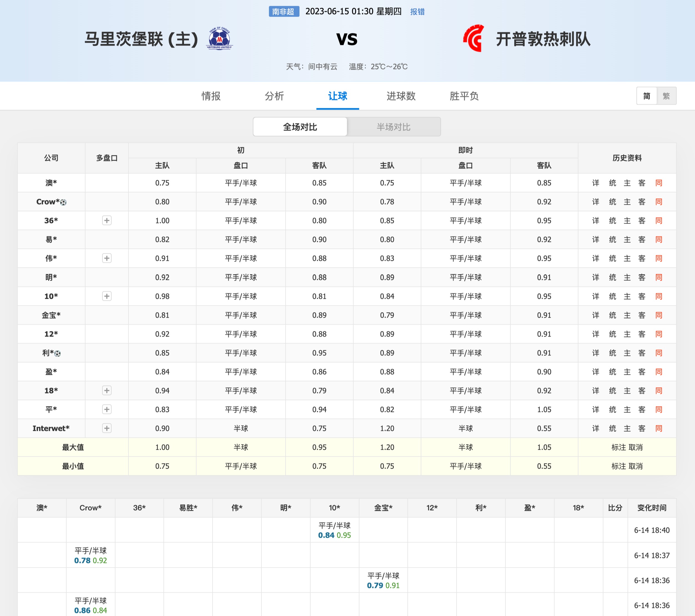Click 主 home link in 36* row
Image resolution: width=695 pixels, height=616 pixels.
click(x=627, y=221)
